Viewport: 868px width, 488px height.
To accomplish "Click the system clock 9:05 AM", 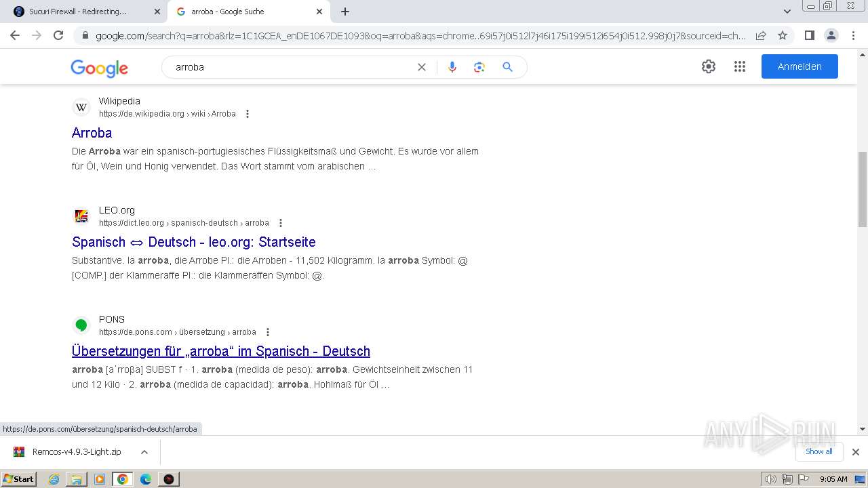I will 833,479.
